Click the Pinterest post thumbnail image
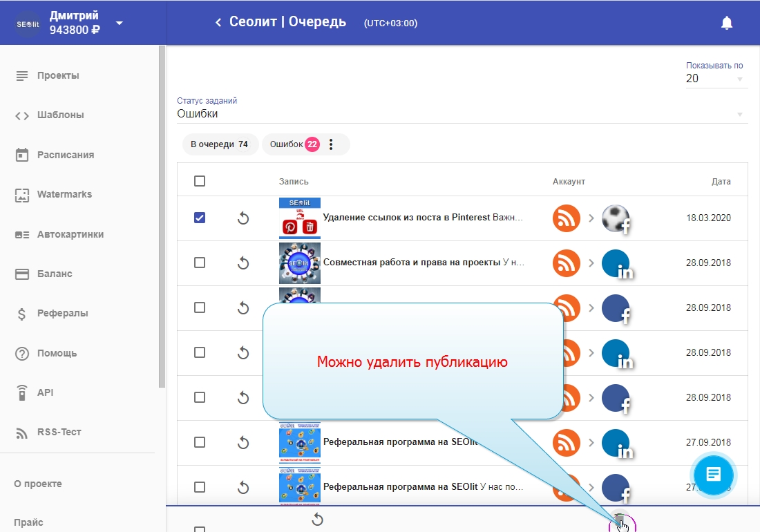 coord(299,218)
